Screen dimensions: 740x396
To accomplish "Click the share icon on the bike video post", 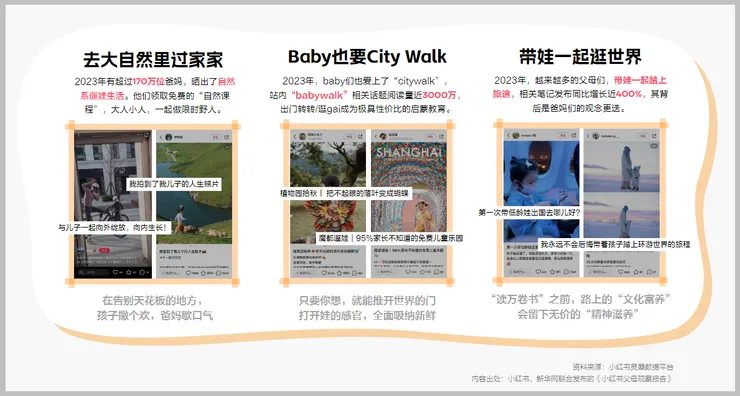I will point(147,134).
